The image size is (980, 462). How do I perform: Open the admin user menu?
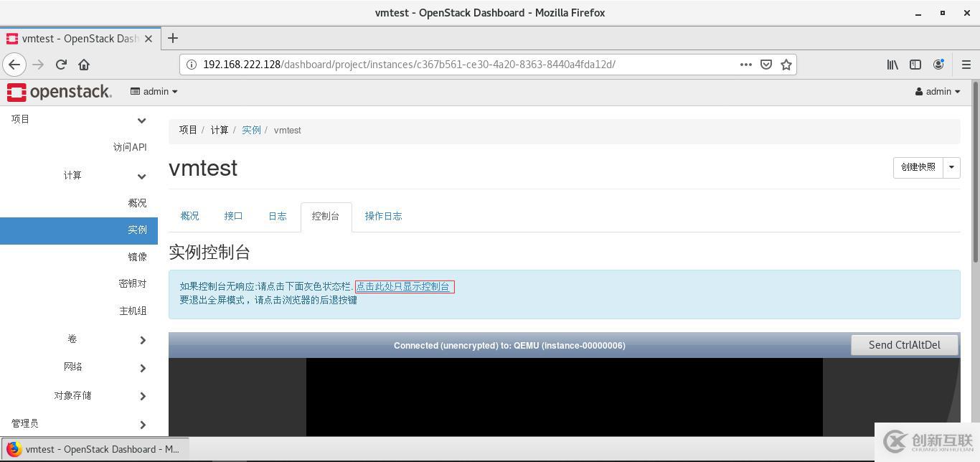pyautogui.click(x=938, y=92)
